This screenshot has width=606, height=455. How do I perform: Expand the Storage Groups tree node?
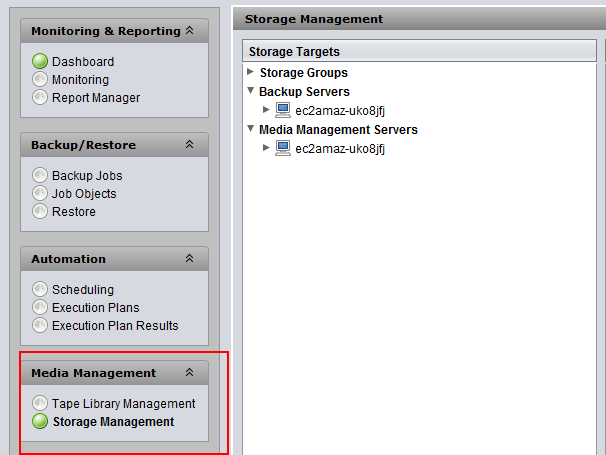(250, 72)
